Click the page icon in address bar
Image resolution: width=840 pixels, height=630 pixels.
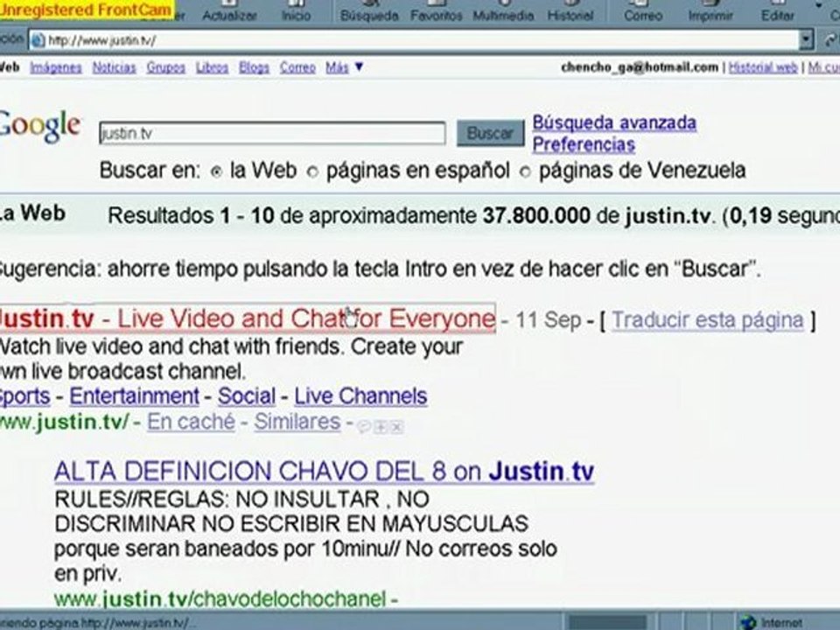point(38,40)
